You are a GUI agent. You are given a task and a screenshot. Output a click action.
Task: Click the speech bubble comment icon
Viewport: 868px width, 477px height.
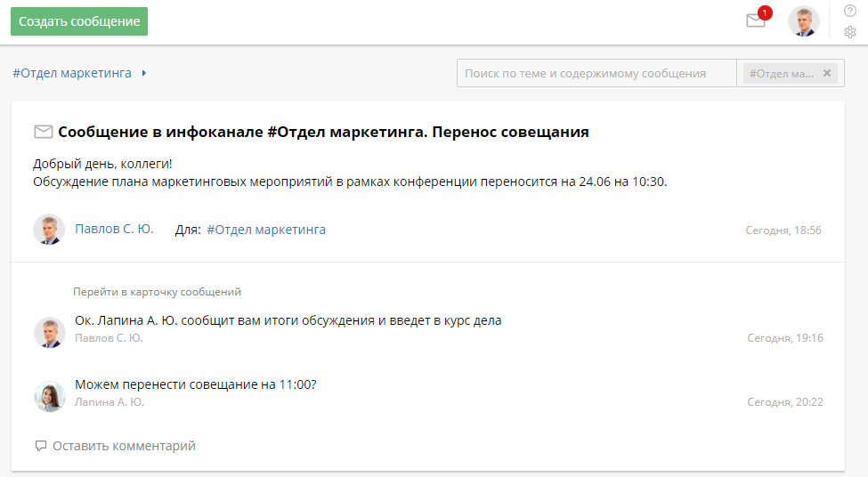coord(40,446)
